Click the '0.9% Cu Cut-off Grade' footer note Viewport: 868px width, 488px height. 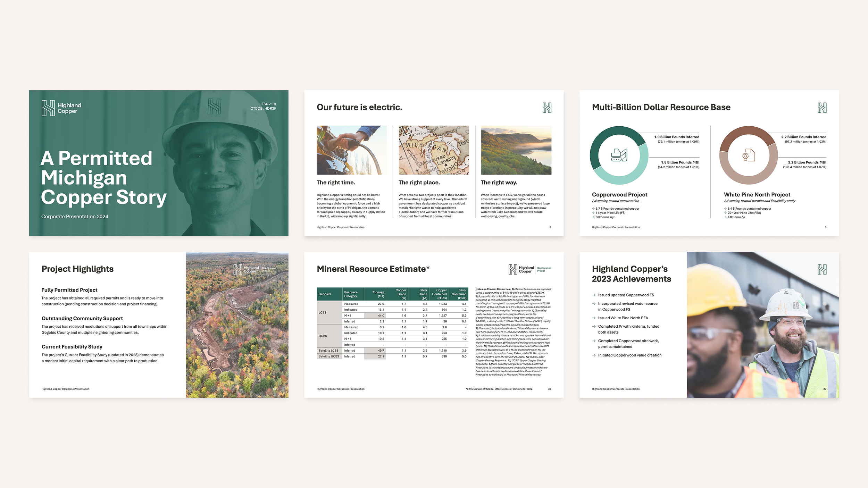click(x=499, y=389)
